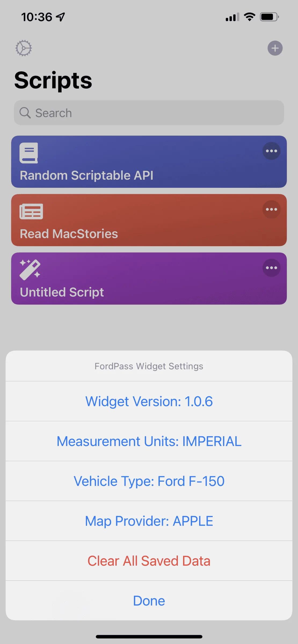Screen dimensions: 298x644
Task: Tap the Done button
Action: 149,601
